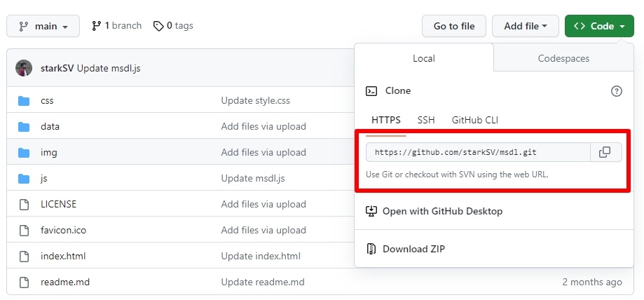Viewport: 644px width, 300px height.
Task: Select the GitHub CLI clone option
Action: click(x=475, y=120)
